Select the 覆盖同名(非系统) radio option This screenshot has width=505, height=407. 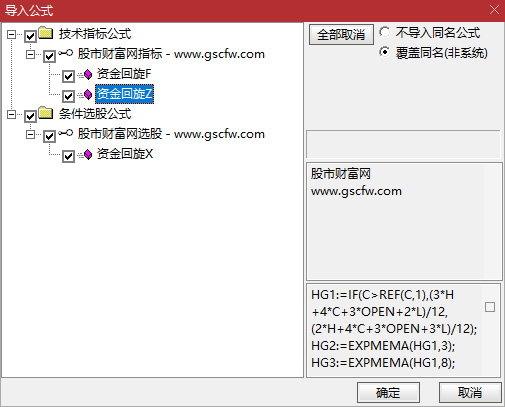pyautogui.click(x=384, y=52)
